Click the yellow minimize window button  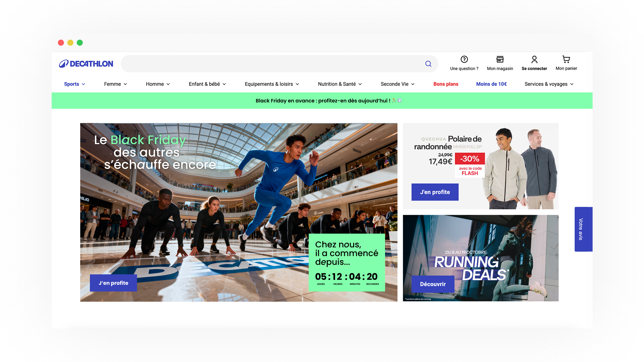click(x=70, y=43)
